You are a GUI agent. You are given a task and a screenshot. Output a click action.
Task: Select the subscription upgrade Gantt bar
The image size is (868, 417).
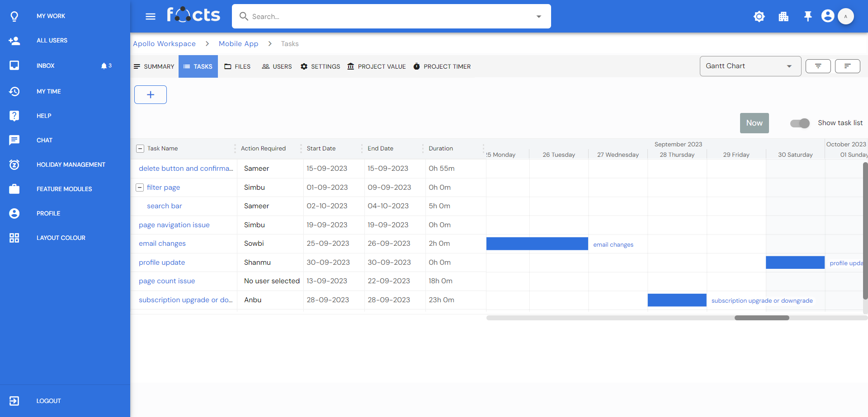point(677,300)
